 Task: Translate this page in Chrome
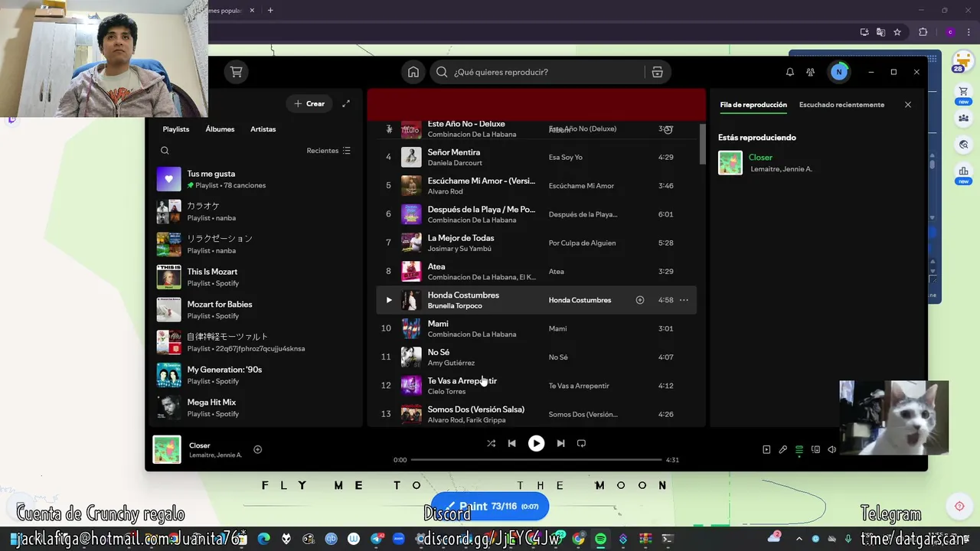[x=880, y=32]
